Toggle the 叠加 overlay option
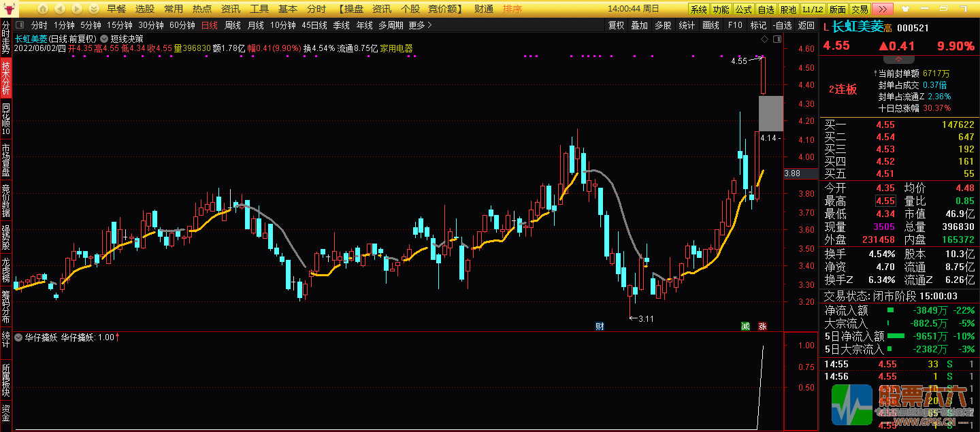This screenshot has height=432, width=980. [640, 25]
